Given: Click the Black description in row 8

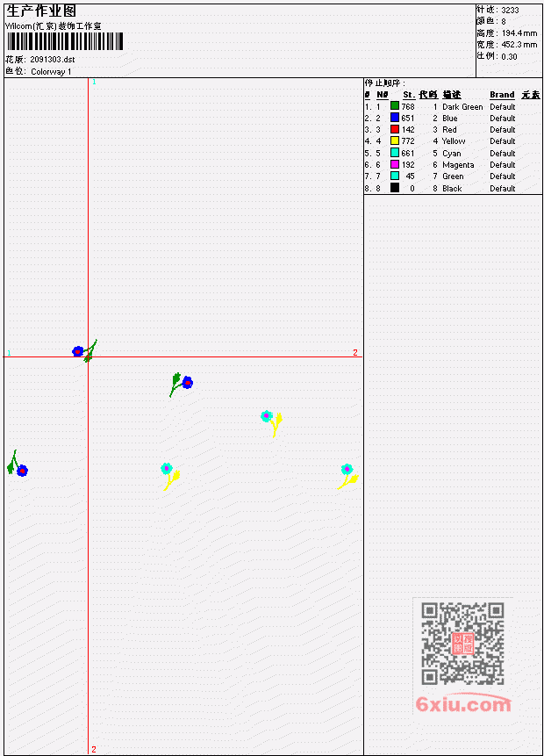Looking at the screenshot, I should pos(452,189).
